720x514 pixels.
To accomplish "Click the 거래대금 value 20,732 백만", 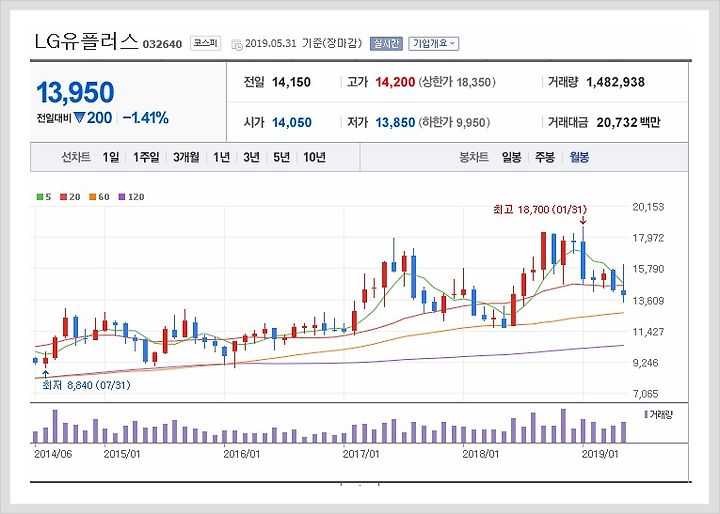I will tap(628, 123).
